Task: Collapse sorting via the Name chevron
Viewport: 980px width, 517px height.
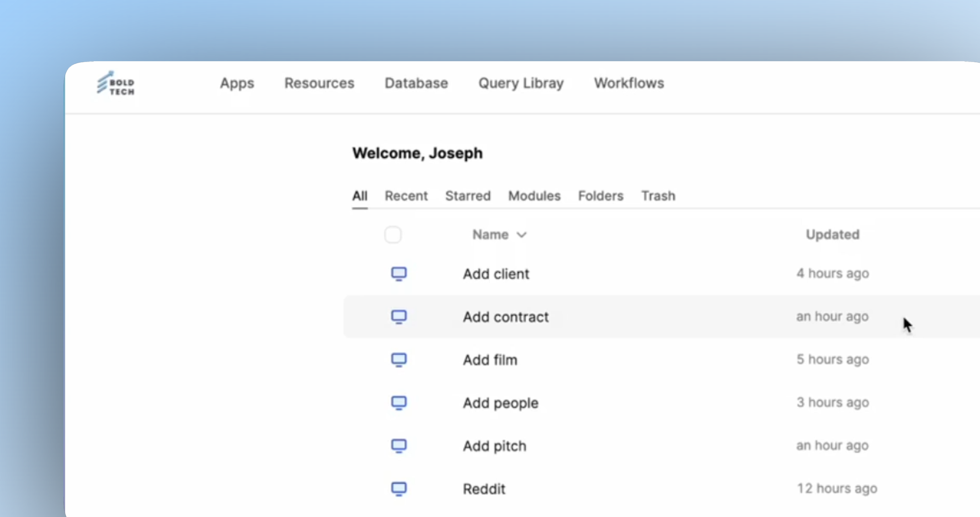Action: (x=522, y=235)
